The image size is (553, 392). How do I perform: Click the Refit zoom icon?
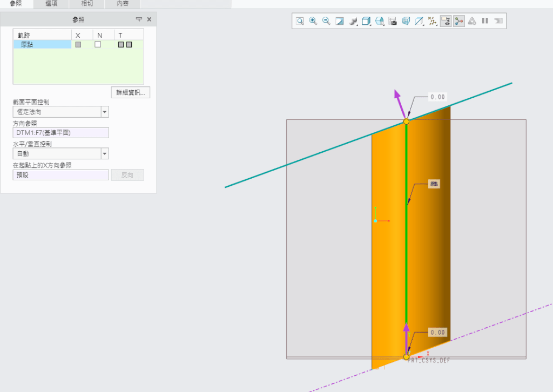point(299,21)
